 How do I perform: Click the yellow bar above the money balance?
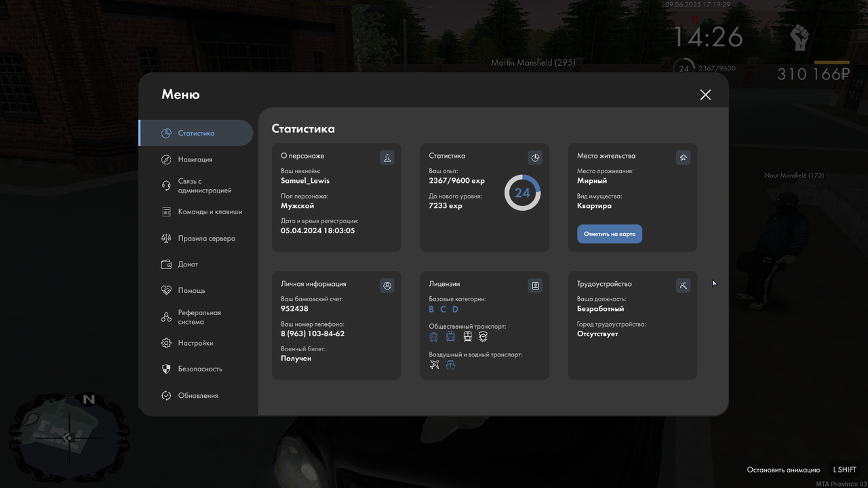(831, 62)
